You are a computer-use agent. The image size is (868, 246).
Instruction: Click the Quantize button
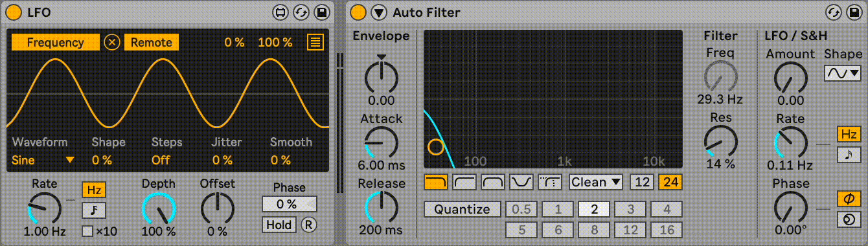tap(462, 209)
